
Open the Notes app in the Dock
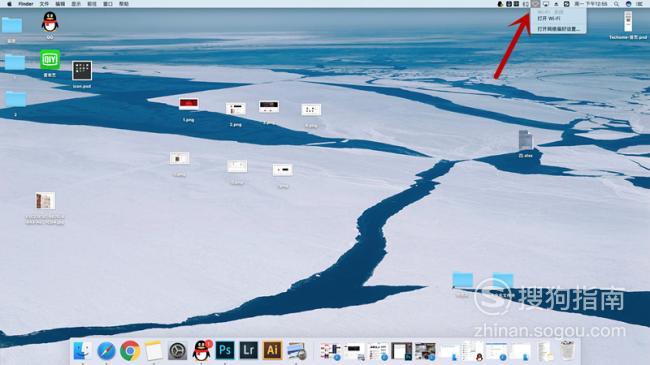[154, 351]
